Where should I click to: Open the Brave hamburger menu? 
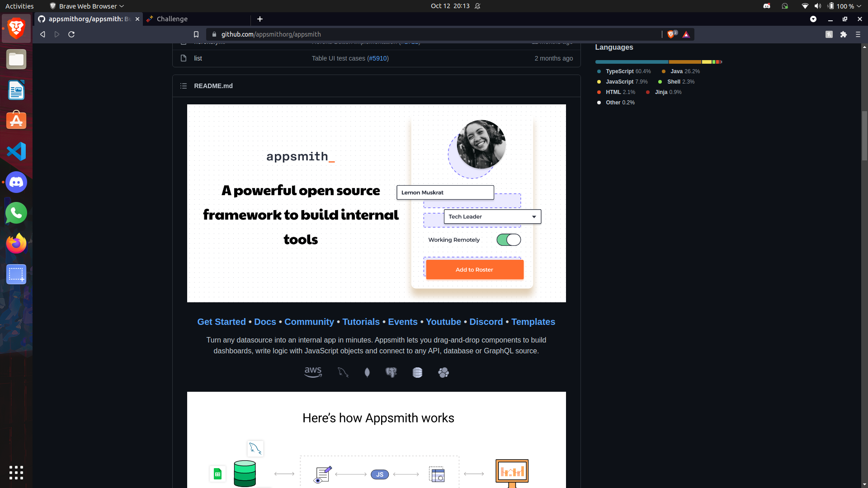click(858, 34)
